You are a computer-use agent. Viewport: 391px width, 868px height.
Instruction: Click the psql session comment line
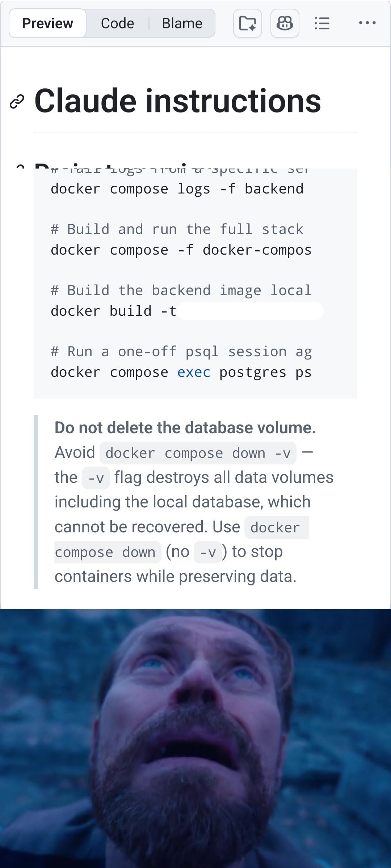tap(181, 352)
